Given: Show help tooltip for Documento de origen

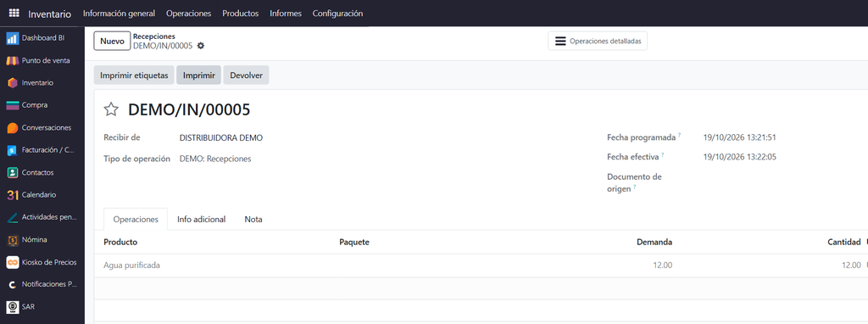Looking at the screenshot, I should 635,187.
